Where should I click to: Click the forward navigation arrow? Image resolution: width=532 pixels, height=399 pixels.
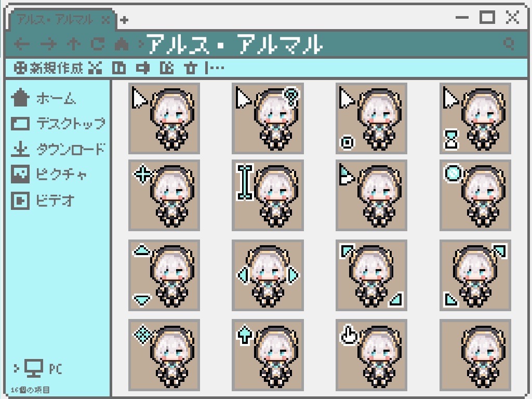pyautogui.click(x=48, y=44)
